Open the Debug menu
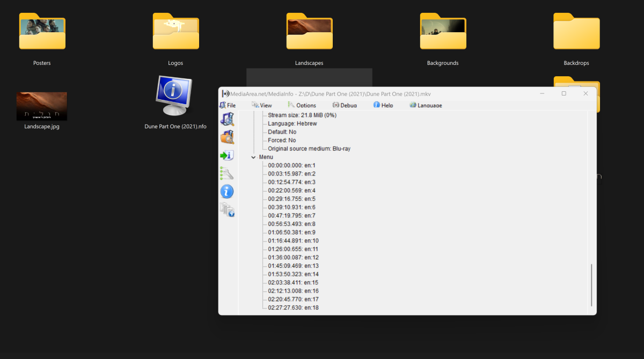 click(345, 105)
